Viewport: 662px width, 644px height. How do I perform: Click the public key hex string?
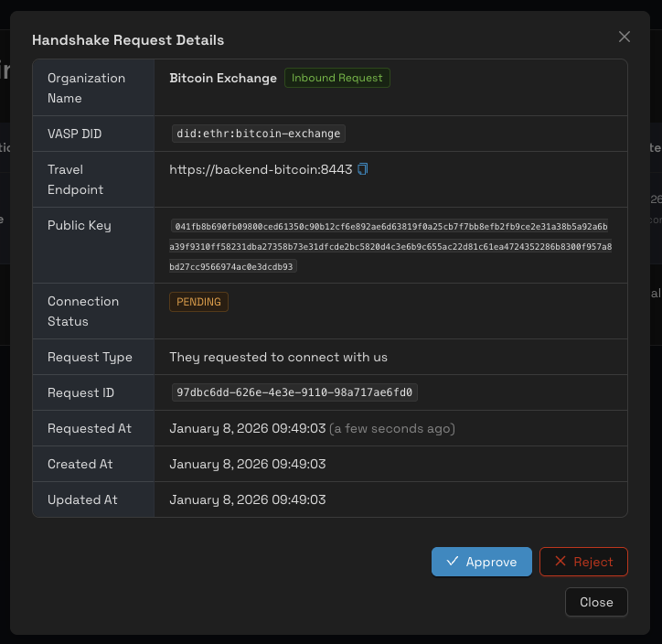tap(390, 246)
